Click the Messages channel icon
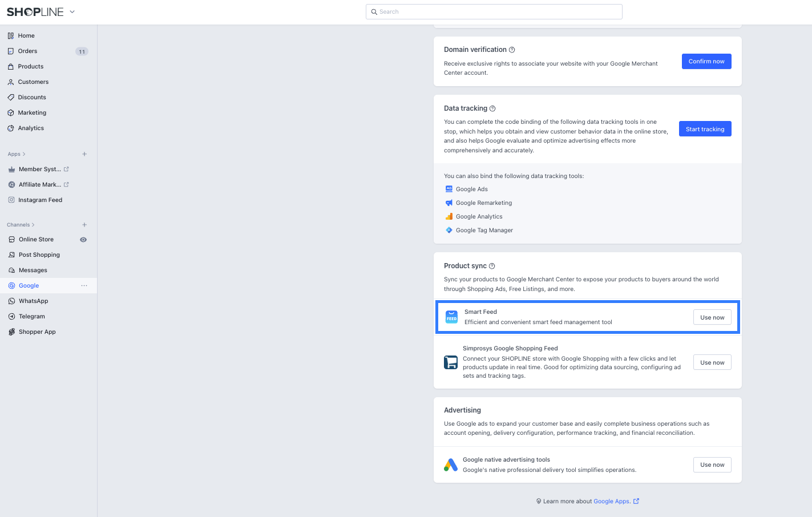The width and height of the screenshot is (812, 517). click(11, 270)
